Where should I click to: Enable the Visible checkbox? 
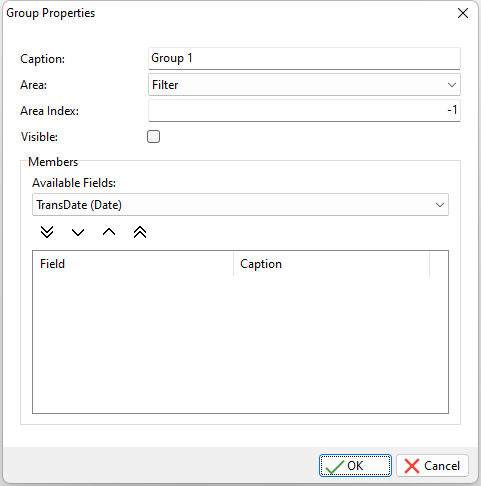click(x=153, y=137)
